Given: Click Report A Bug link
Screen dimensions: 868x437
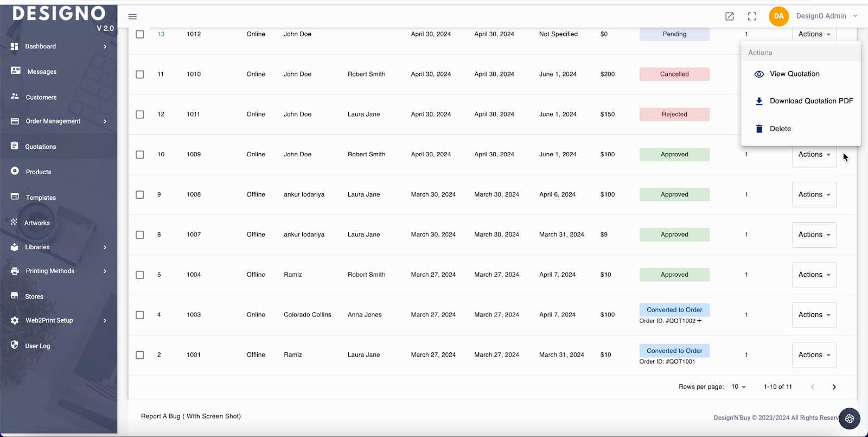Looking at the screenshot, I should [190, 416].
